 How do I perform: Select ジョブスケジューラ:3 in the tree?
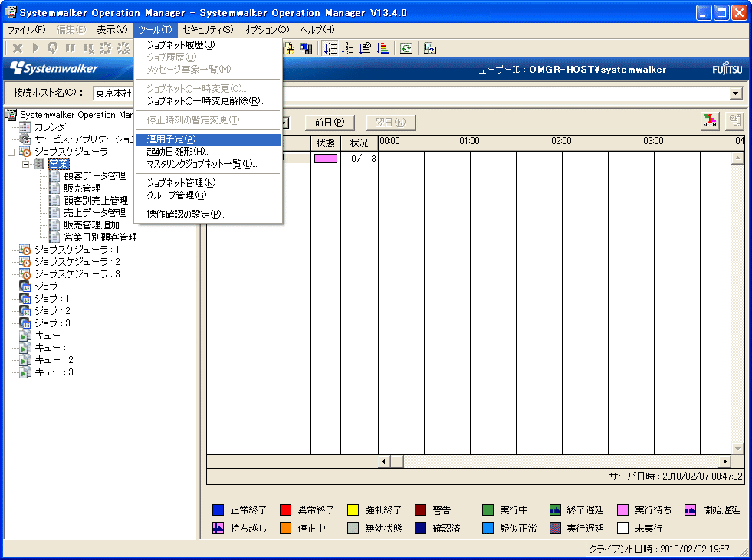(x=77, y=274)
